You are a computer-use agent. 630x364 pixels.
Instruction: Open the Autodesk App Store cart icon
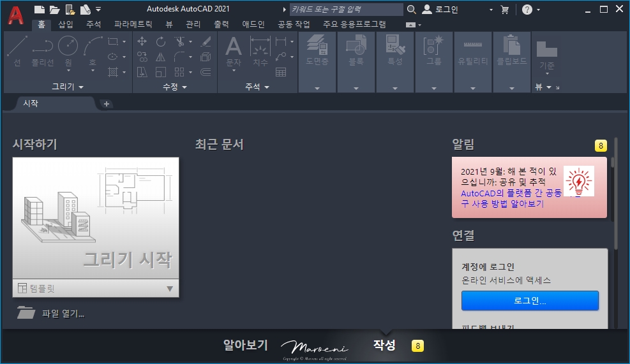click(505, 9)
